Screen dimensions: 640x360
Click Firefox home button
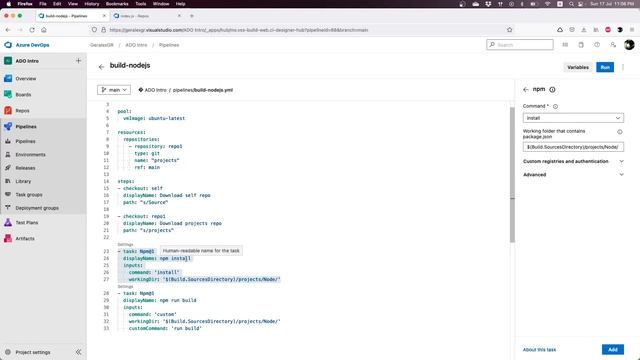(x=44, y=30)
